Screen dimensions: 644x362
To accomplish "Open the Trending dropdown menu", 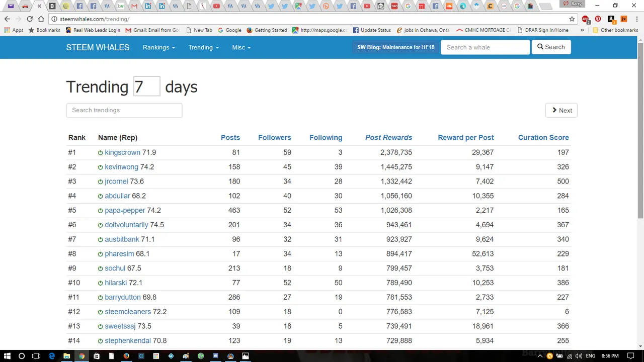I will (x=203, y=47).
